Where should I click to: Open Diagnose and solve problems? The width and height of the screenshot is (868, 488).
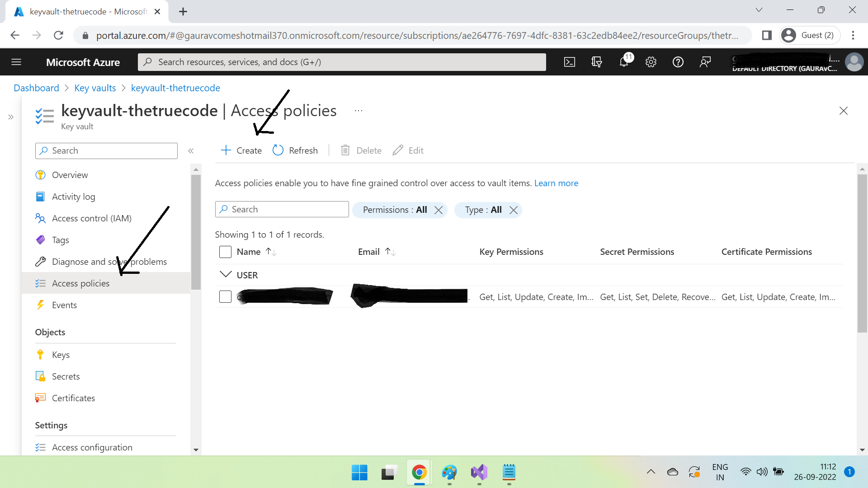(109, 262)
